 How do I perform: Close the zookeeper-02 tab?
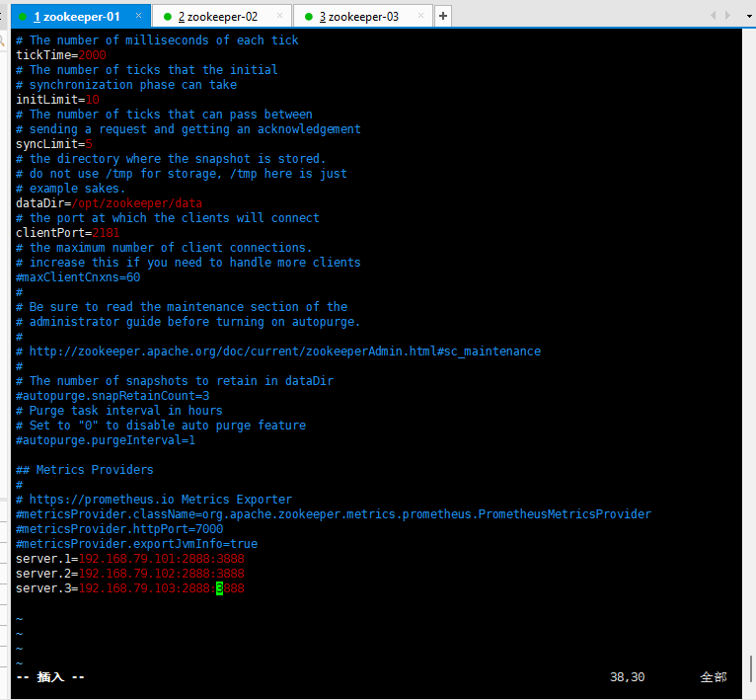tap(279, 16)
